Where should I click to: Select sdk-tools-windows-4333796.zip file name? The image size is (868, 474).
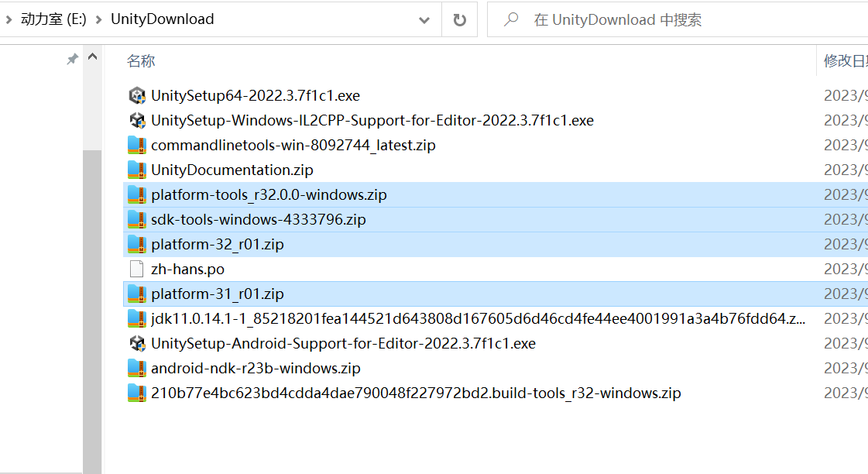259,220
